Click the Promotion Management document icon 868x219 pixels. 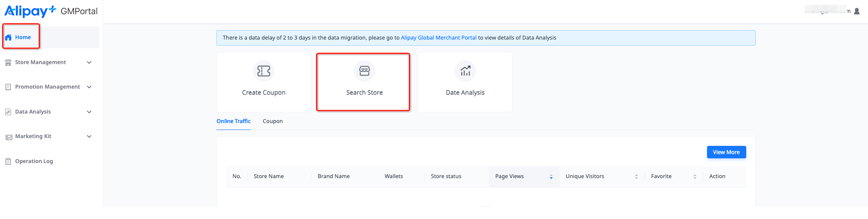tap(8, 87)
